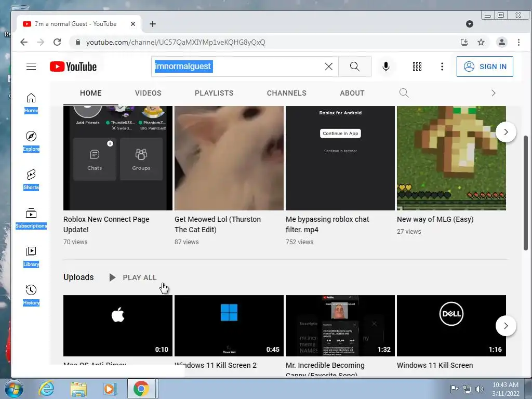Click the magnifier search button
Screen dimensions: 532x399
(x=354, y=66)
